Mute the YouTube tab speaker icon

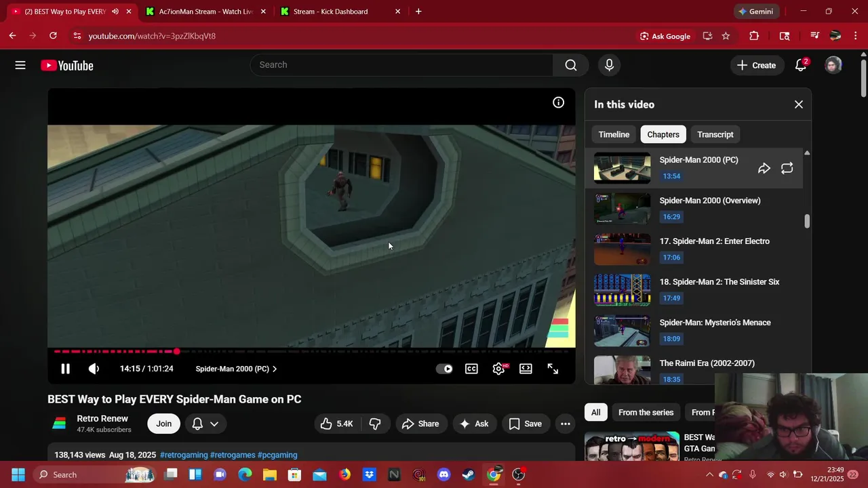point(115,12)
